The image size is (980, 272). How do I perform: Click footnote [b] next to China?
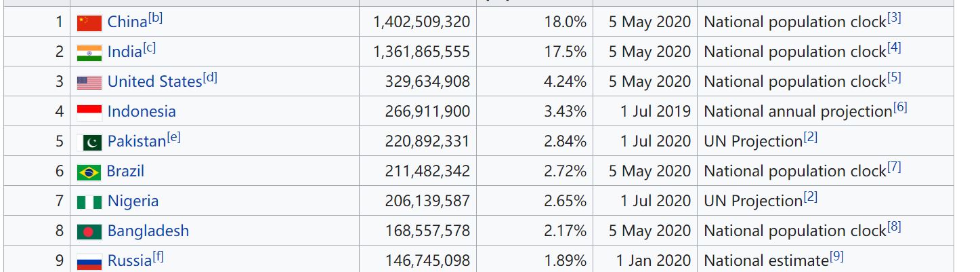[156, 18]
